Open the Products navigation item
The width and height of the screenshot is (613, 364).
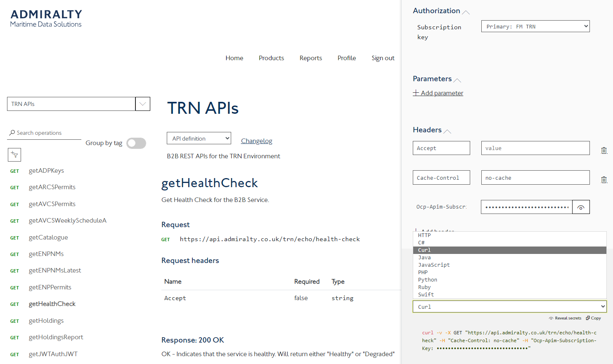pos(271,58)
